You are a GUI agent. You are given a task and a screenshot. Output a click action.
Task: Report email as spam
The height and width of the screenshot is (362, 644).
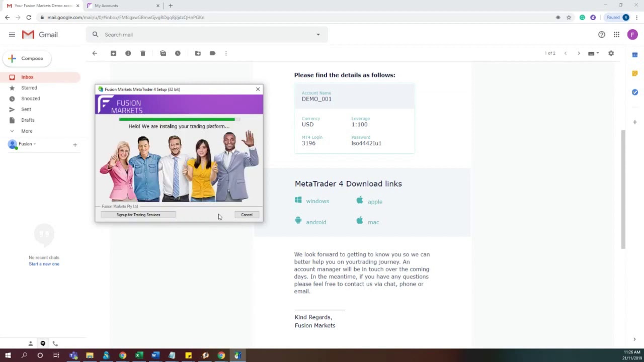[128, 53]
